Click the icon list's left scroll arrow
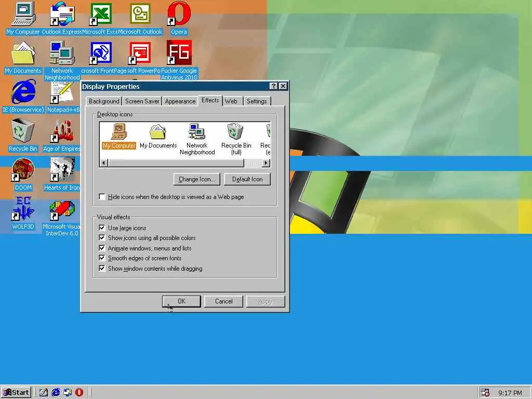This screenshot has width=532, height=399. [104, 163]
